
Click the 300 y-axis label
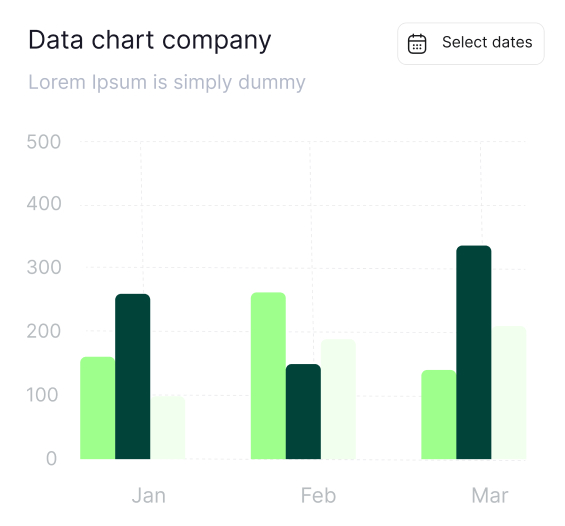pyautogui.click(x=44, y=268)
